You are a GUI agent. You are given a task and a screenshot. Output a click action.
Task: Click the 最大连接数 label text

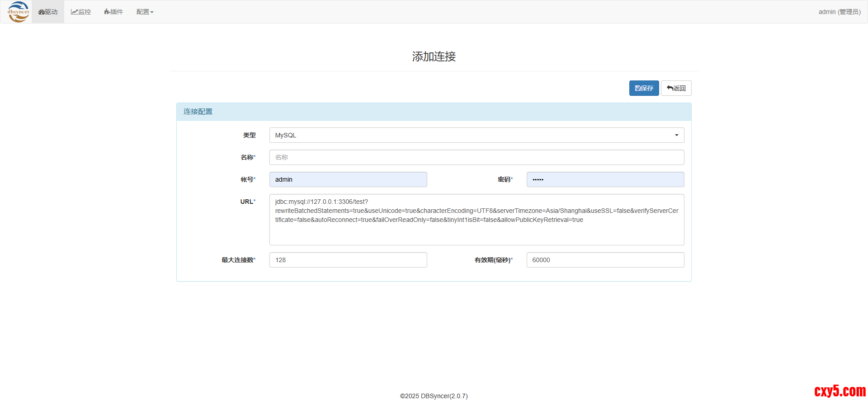[238, 260]
